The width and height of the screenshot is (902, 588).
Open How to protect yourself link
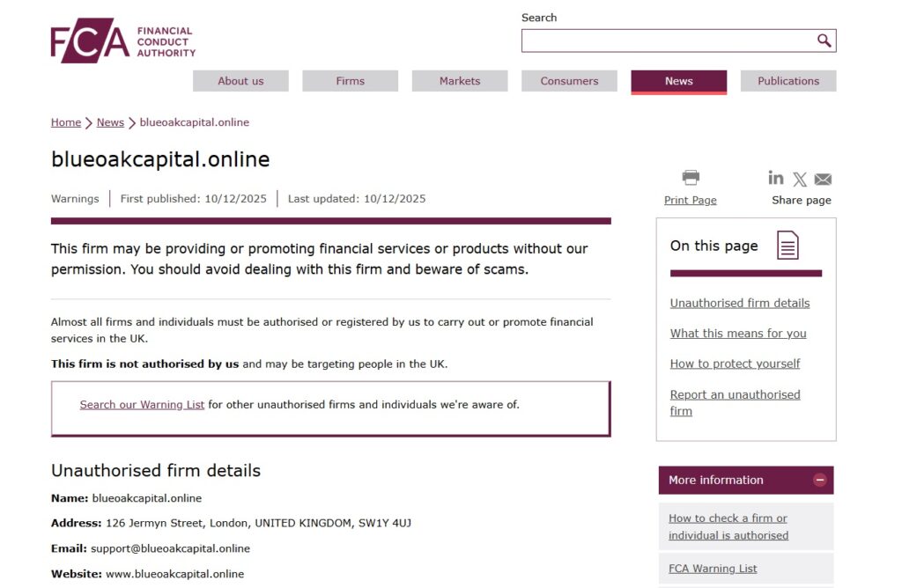pyautogui.click(x=735, y=363)
